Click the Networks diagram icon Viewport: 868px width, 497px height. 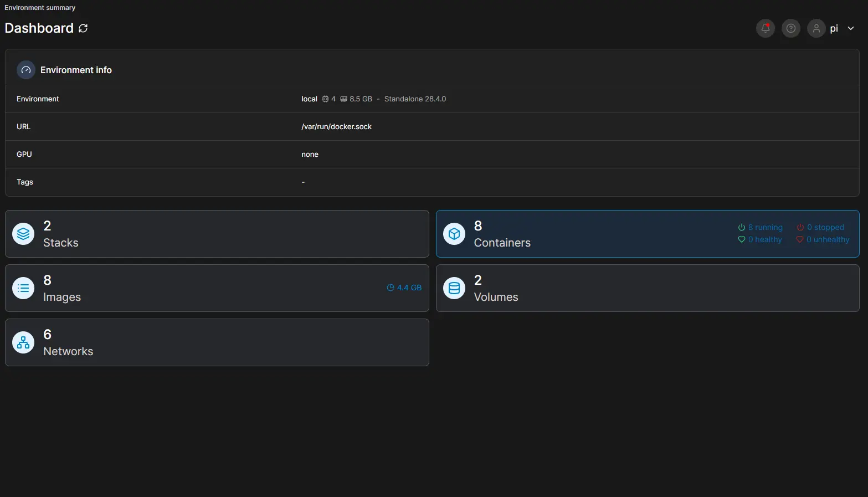(x=23, y=342)
